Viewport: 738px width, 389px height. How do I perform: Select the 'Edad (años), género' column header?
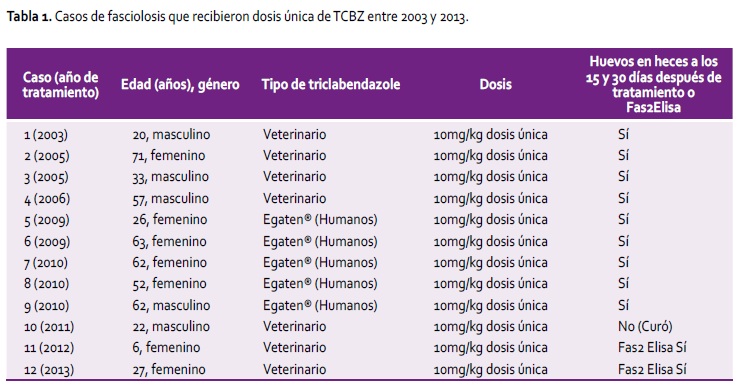pyautogui.click(x=180, y=84)
